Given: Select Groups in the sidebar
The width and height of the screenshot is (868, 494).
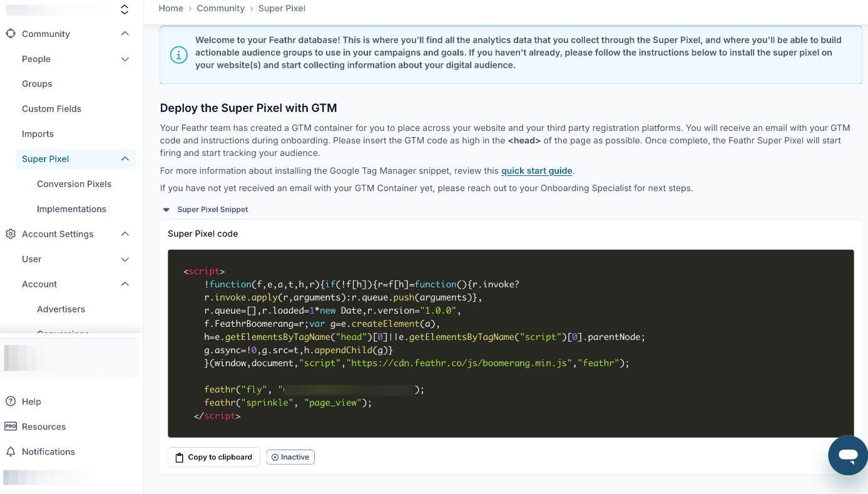Looking at the screenshot, I should pyautogui.click(x=37, y=84).
